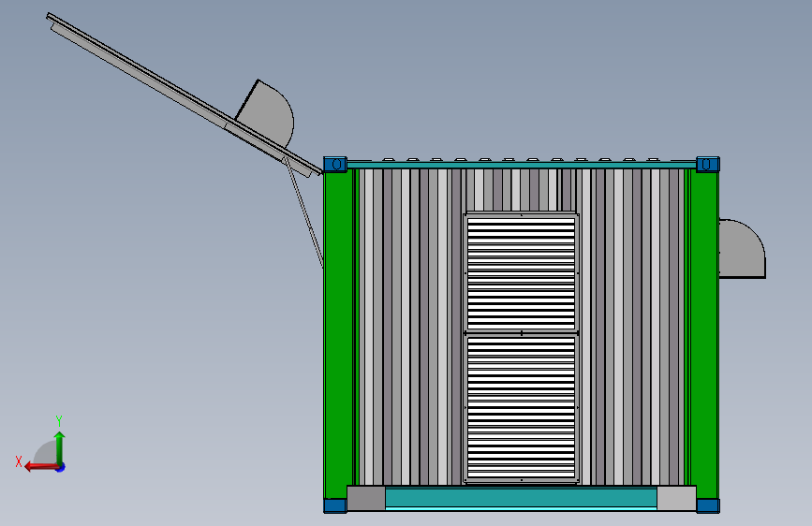
Task: Select the right green corner post
Action: (x=704, y=335)
